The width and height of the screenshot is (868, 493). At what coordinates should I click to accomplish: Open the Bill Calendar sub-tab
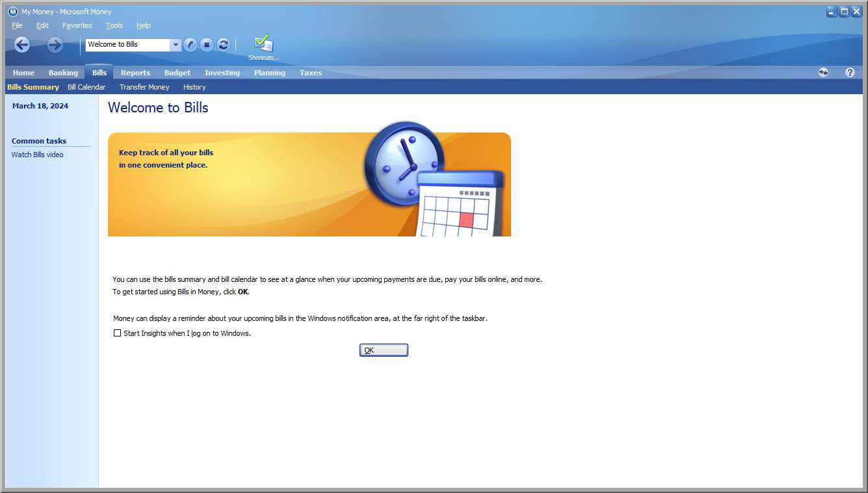click(86, 87)
